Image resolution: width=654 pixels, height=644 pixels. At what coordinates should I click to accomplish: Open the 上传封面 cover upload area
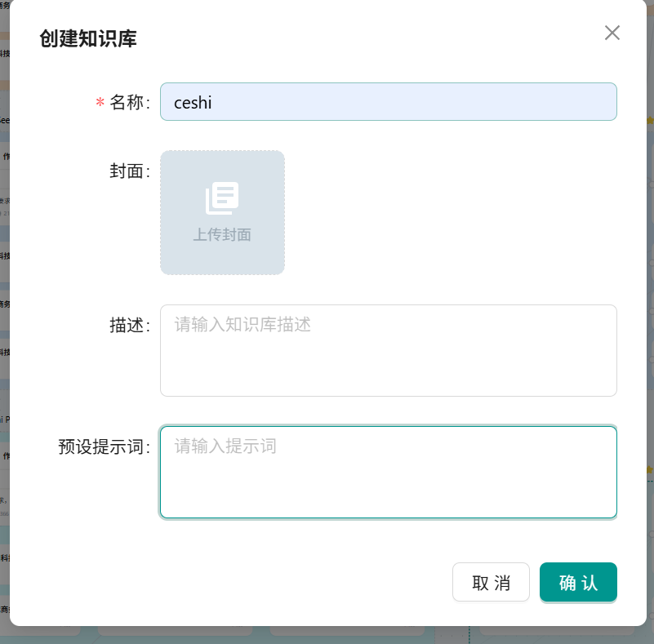point(221,212)
